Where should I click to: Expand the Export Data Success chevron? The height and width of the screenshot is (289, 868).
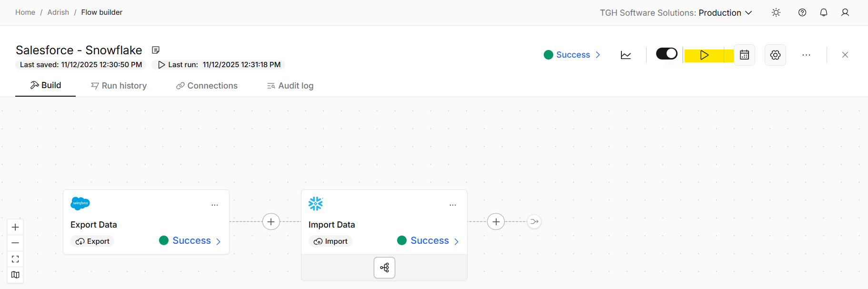(218, 241)
